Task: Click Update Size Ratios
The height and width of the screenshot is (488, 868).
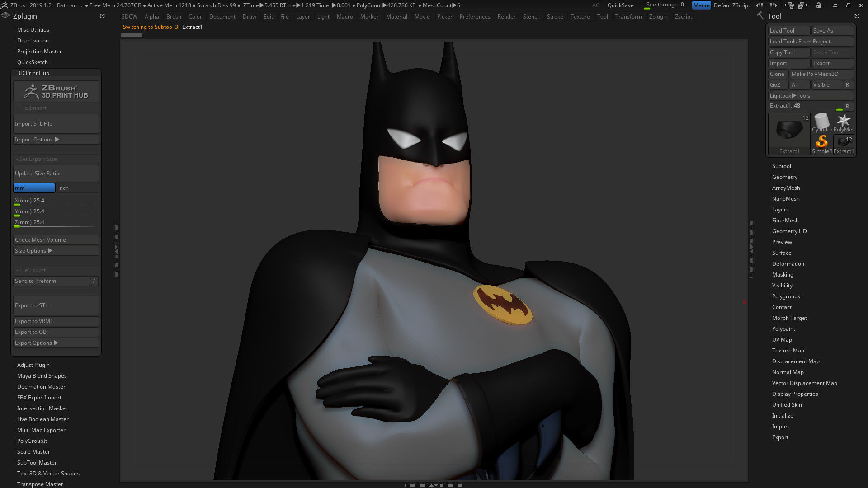Action: (x=56, y=174)
